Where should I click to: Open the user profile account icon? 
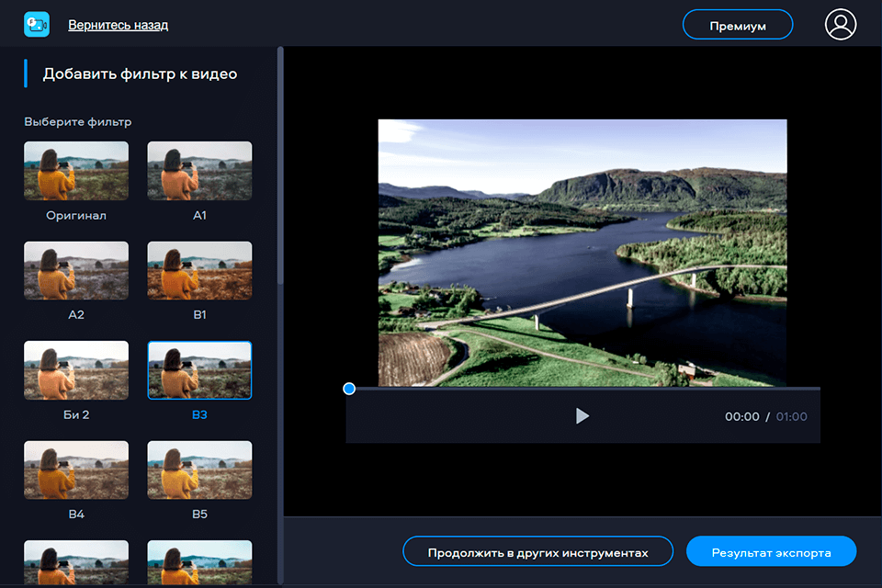coord(840,25)
